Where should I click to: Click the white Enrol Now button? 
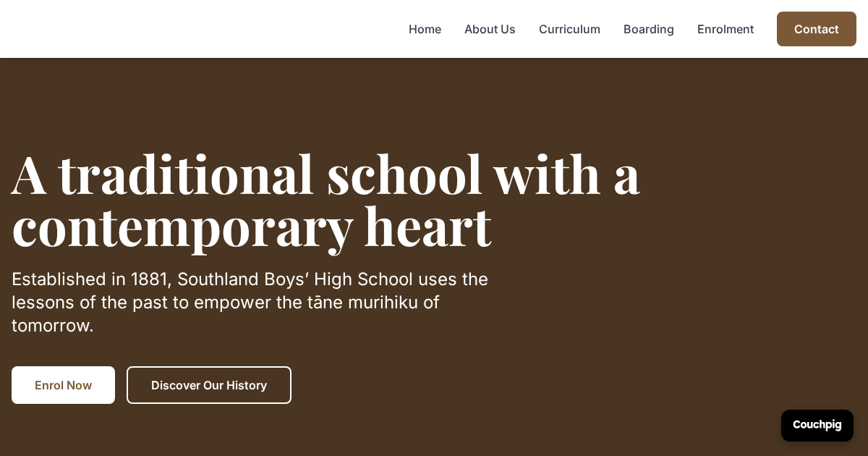pyautogui.click(x=63, y=385)
